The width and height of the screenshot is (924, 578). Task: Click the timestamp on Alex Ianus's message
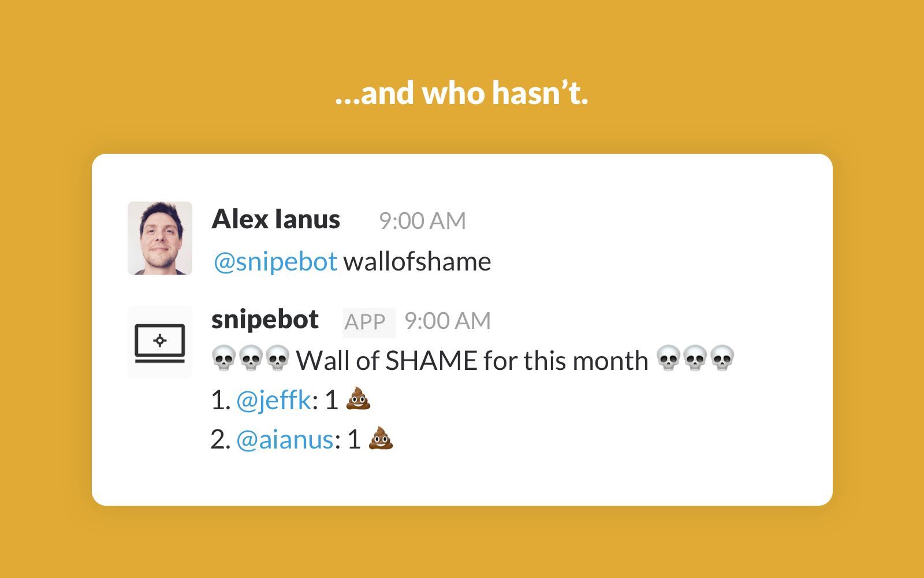(422, 221)
